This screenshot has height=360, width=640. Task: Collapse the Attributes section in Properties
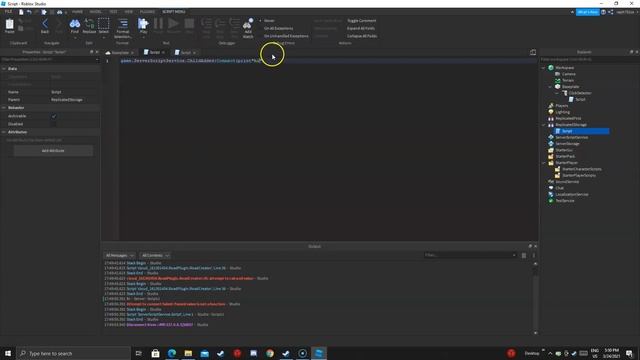[x=4, y=132]
